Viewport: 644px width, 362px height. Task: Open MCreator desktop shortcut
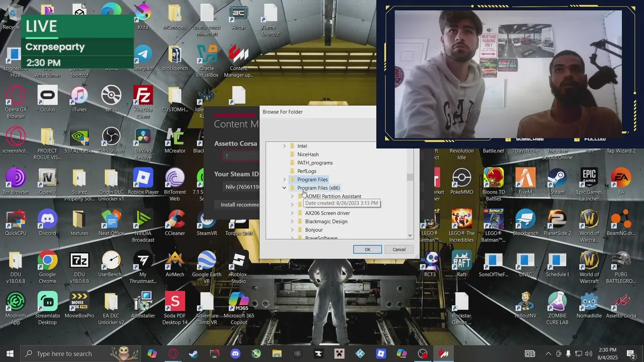(x=175, y=140)
